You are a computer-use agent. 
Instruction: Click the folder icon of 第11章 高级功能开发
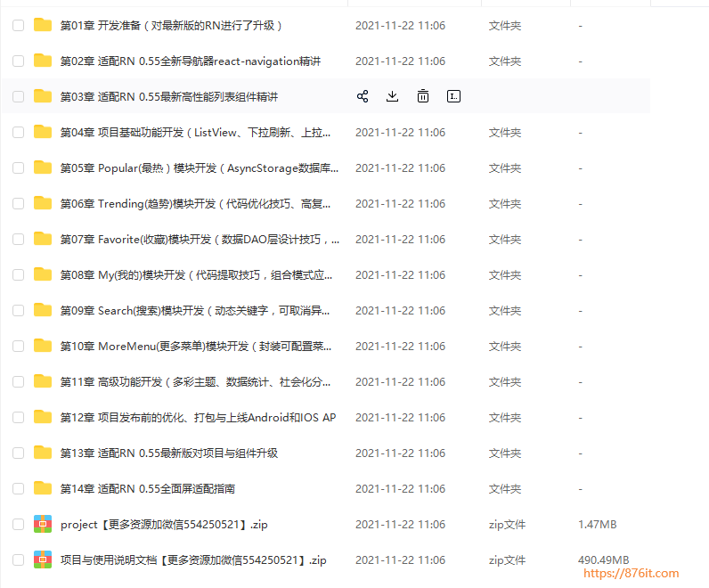point(43,381)
